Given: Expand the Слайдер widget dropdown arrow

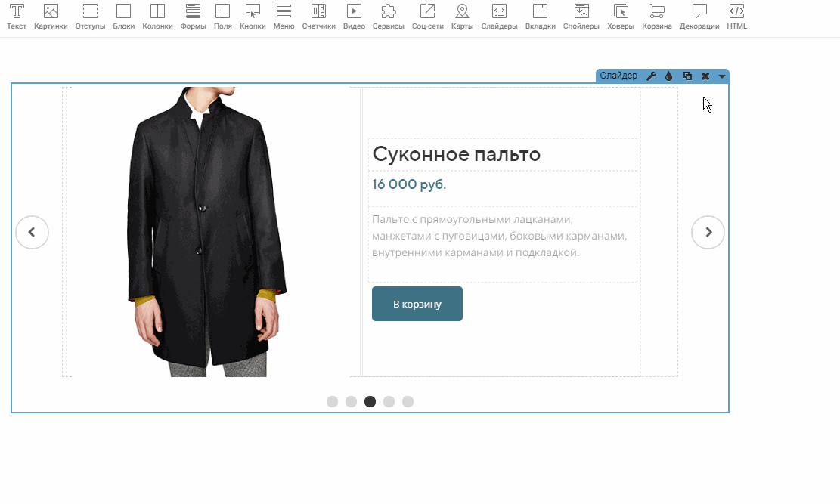Looking at the screenshot, I should point(722,76).
